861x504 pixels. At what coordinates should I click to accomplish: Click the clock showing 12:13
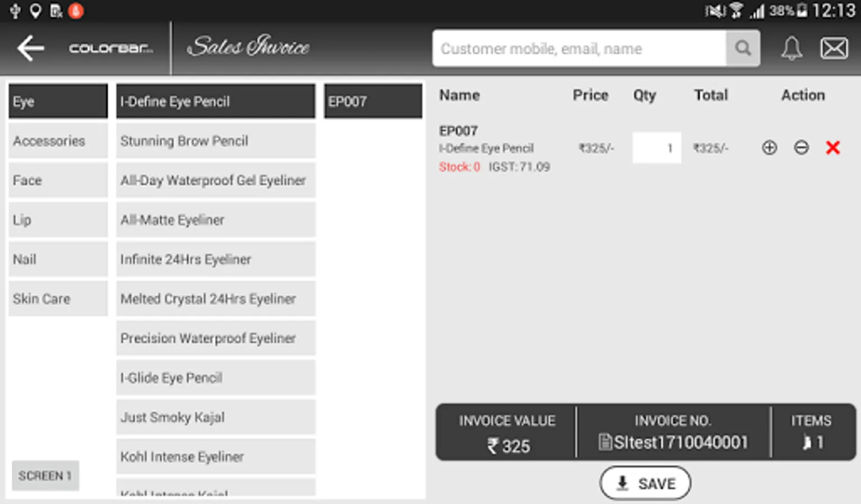(834, 11)
